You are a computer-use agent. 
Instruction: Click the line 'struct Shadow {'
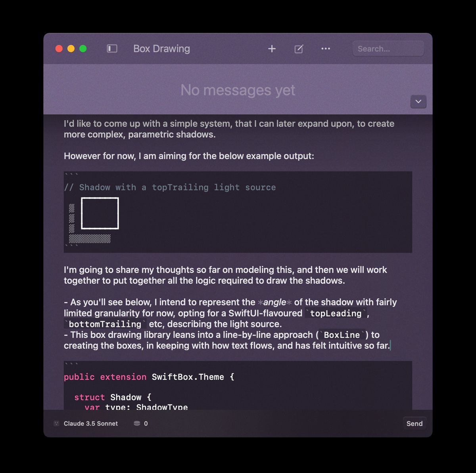(x=113, y=397)
